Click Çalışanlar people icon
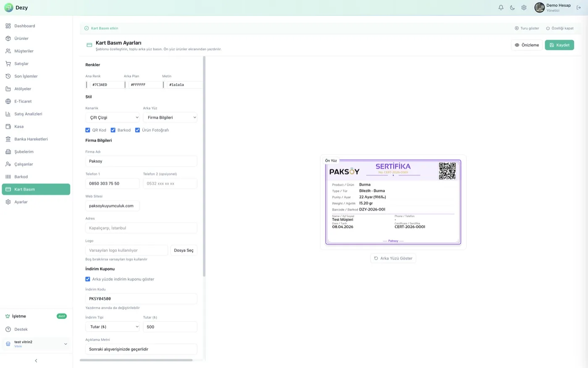588x368 pixels. tap(8, 164)
